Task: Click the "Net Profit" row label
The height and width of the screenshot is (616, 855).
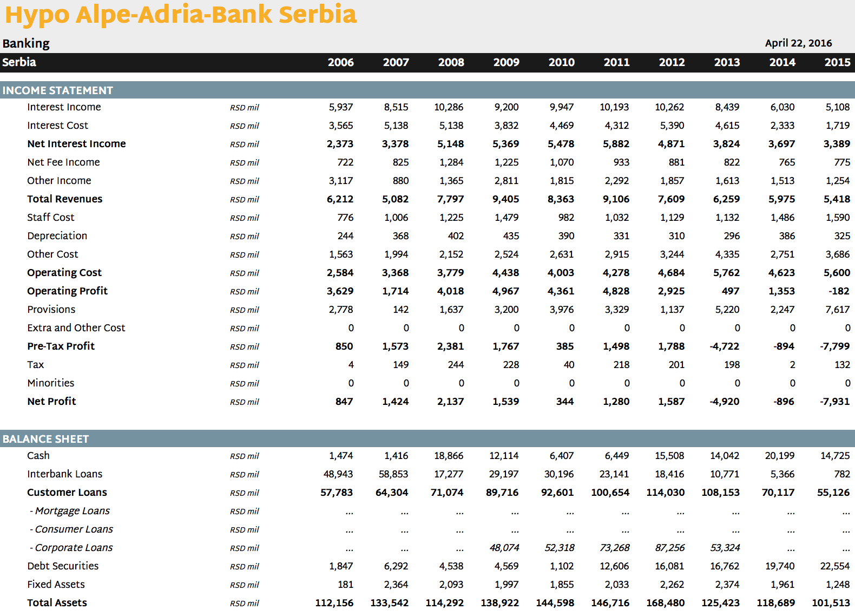Action: coord(51,402)
